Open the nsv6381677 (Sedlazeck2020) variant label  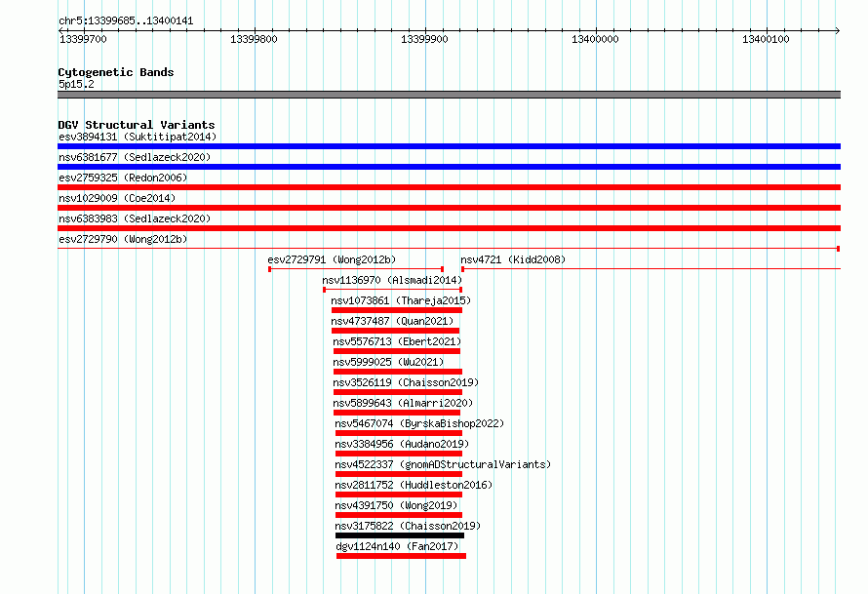click(x=135, y=157)
